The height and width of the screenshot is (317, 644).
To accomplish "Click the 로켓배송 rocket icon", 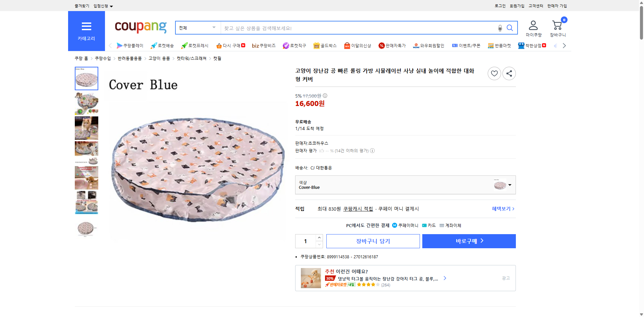I will (x=153, y=46).
